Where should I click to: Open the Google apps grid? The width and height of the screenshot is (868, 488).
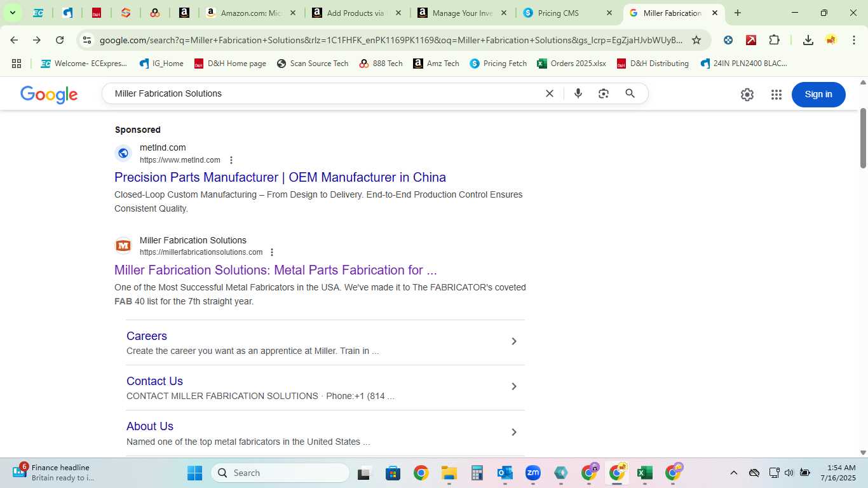pos(776,95)
